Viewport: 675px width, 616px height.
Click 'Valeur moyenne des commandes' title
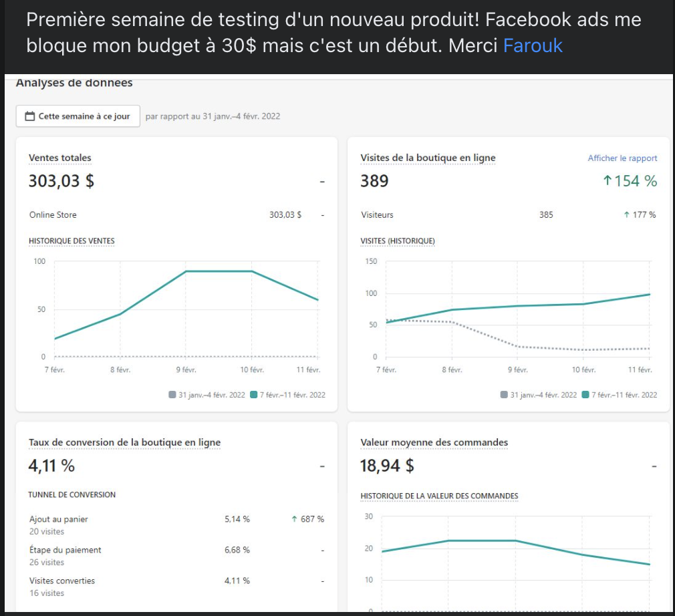pyautogui.click(x=434, y=442)
